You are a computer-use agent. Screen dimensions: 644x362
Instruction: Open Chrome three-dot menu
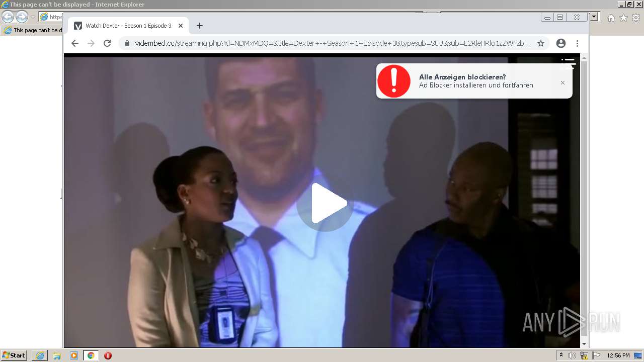click(x=577, y=43)
